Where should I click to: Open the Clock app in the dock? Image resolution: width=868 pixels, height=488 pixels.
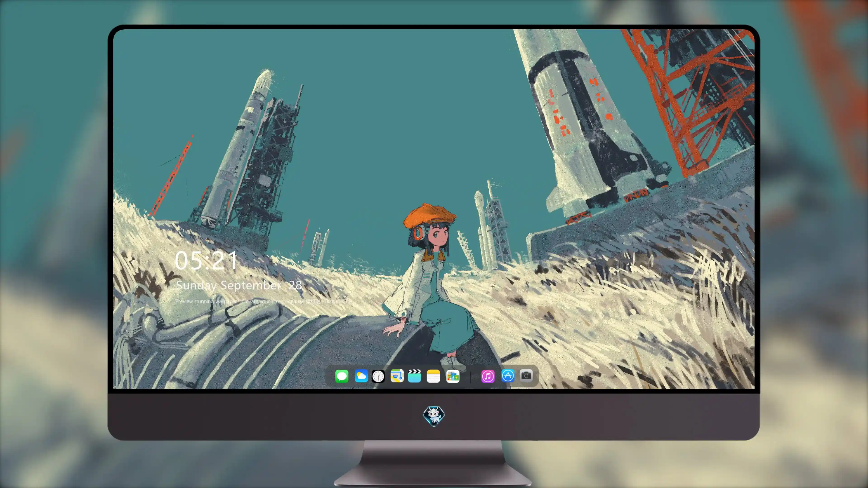coord(378,376)
